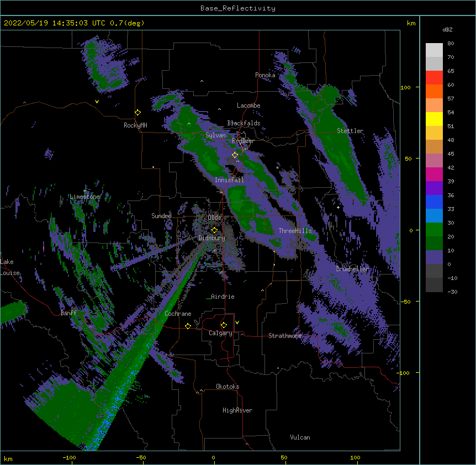Select the yellow diamond marker between Olds and Didsbury
Viewport: 476px width, 465px height.
pos(214,230)
